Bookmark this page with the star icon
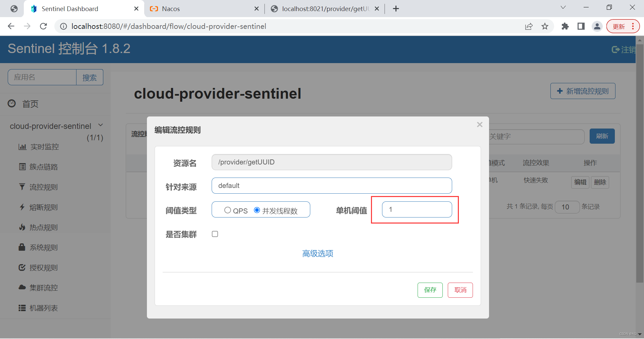644x339 pixels. point(545,26)
